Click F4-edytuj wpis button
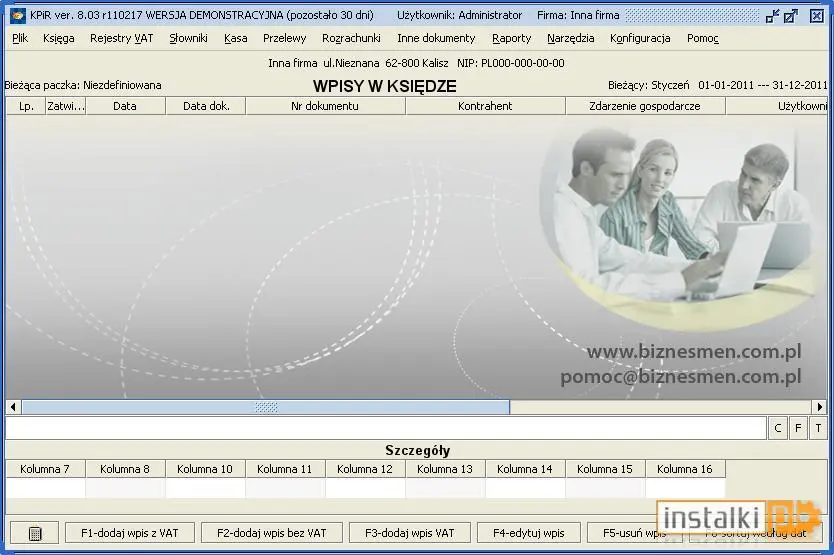This screenshot has width=834, height=555. coord(529,533)
